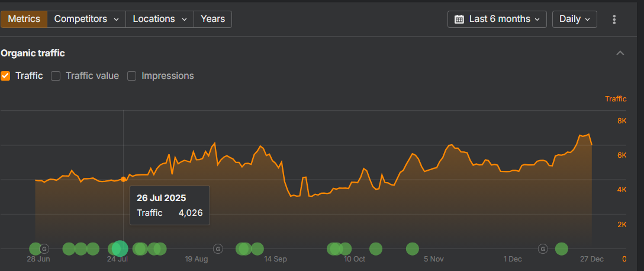Click the 4,026 traffic value in tooltip

tap(191, 213)
